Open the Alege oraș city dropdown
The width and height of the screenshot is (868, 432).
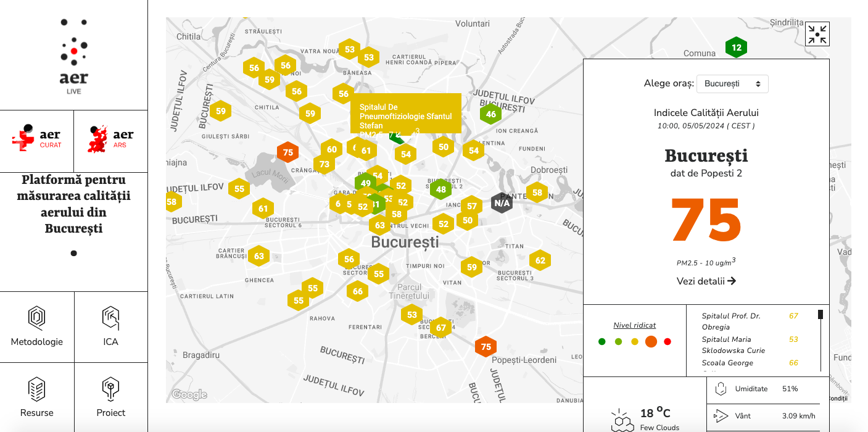click(x=732, y=83)
